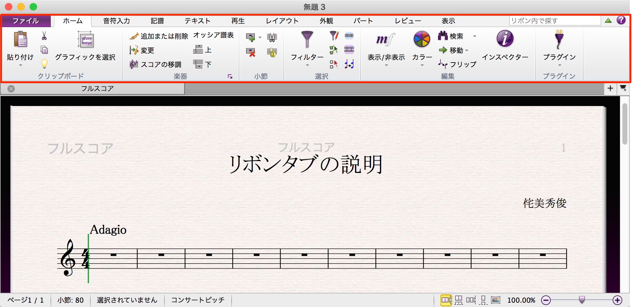
Task: Close the フルスコア document tab
Action: (x=11, y=89)
